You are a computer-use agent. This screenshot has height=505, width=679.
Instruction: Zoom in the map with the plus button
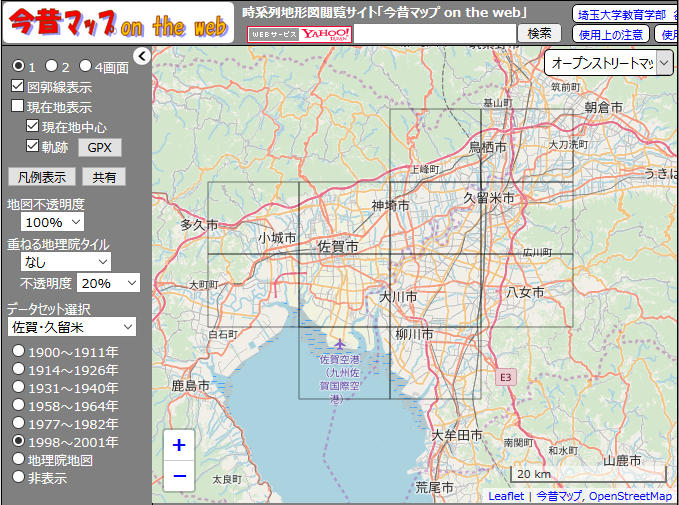coord(179,445)
